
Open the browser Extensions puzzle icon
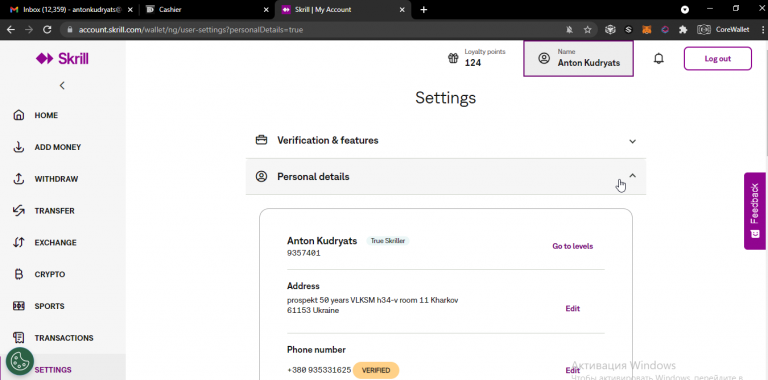[683, 29]
